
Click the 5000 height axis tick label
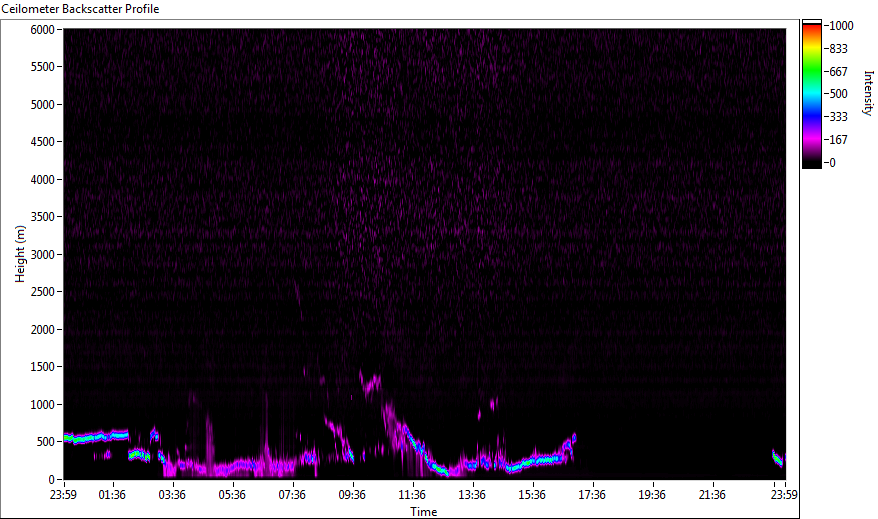[x=43, y=105]
